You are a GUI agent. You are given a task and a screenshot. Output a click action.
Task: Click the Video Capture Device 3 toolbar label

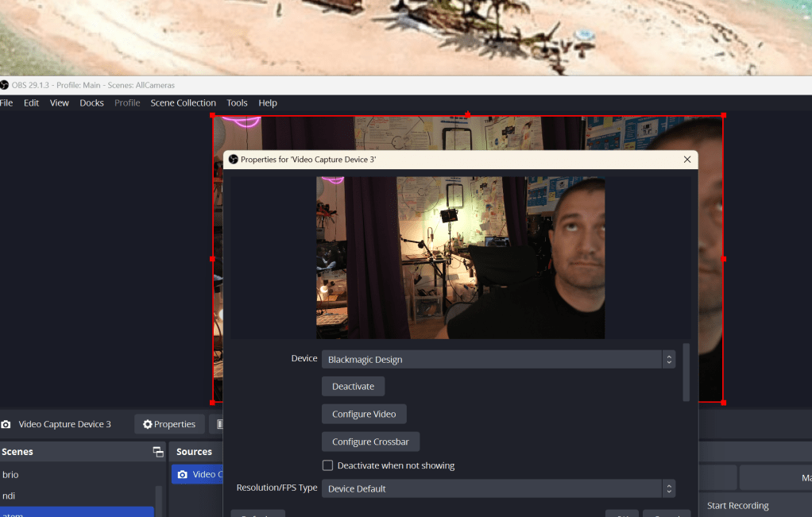64,424
